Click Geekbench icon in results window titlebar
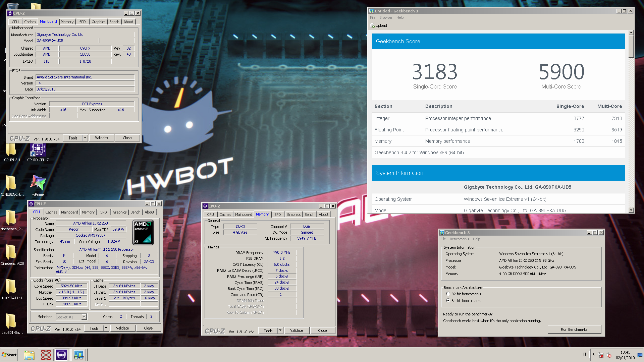This screenshot has width=644, height=362. point(372,11)
